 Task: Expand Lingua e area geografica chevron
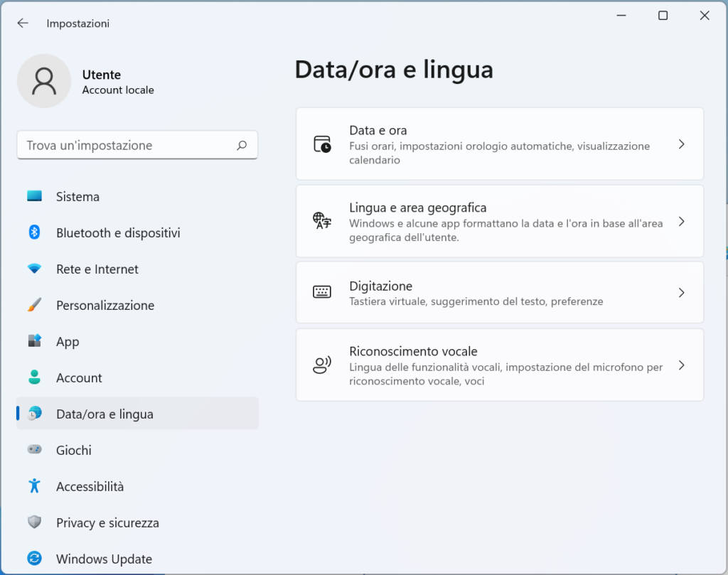click(681, 222)
